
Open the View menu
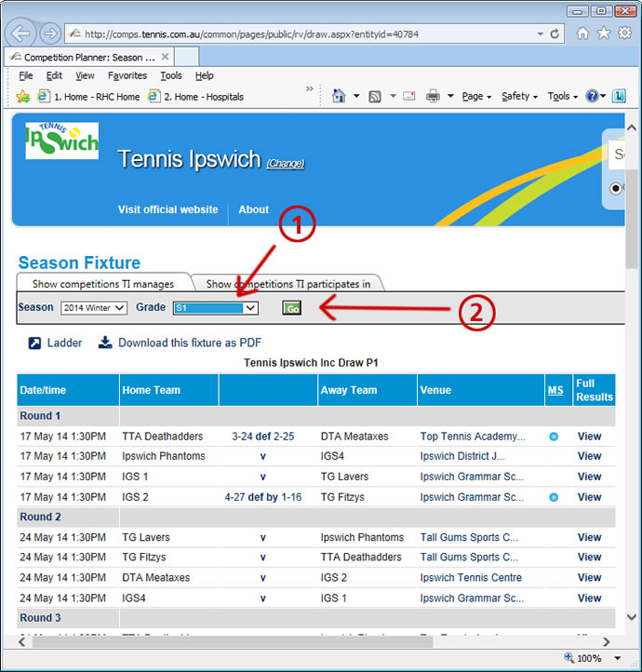[x=85, y=76]
